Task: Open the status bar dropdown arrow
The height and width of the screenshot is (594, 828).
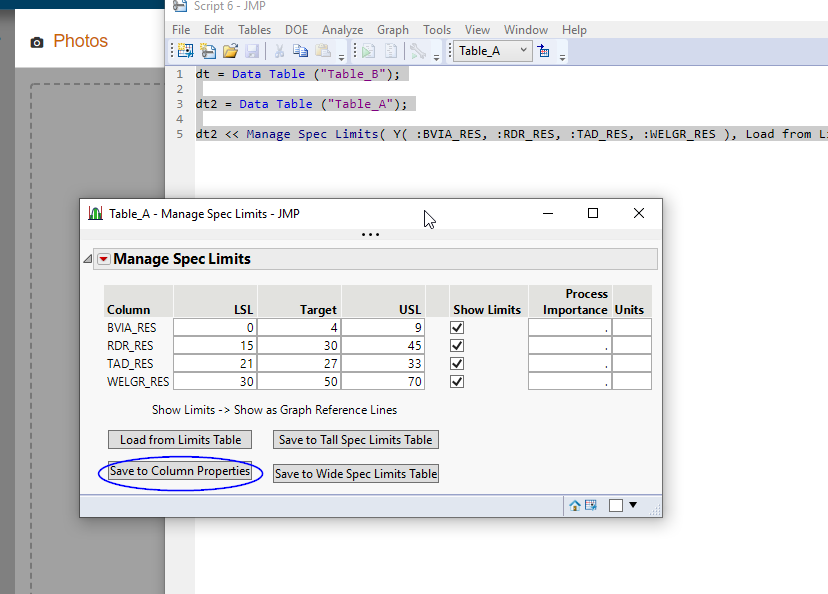Action: coord(633,505)
